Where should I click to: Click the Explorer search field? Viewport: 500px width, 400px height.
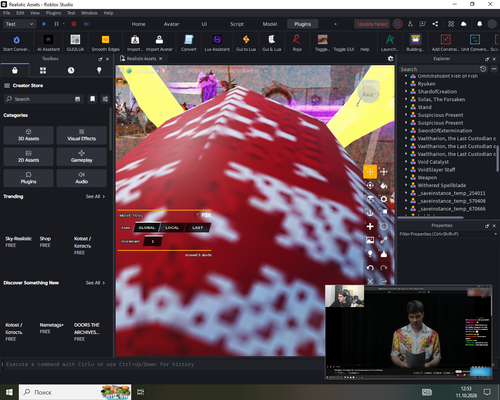[439, 69]
